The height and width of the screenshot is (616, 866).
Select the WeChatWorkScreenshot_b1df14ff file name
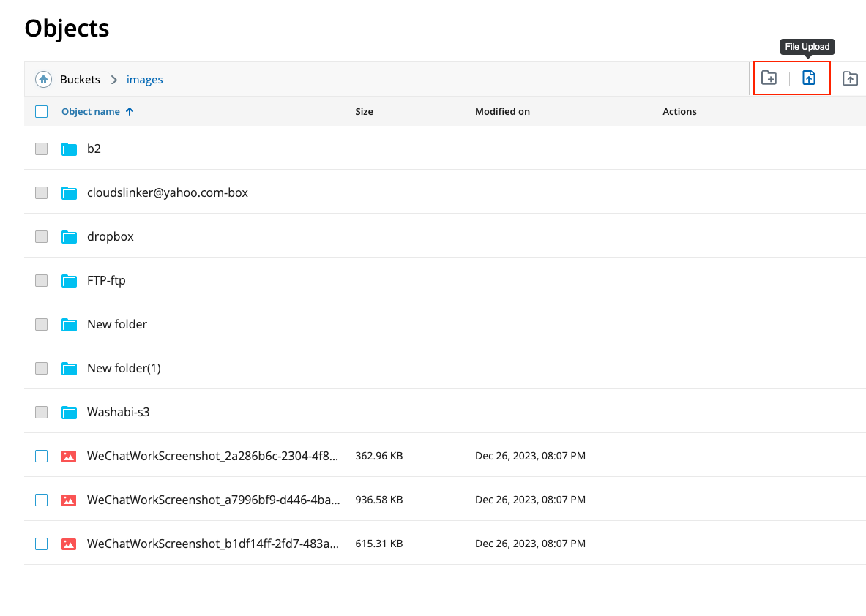[x=212, y=544]
